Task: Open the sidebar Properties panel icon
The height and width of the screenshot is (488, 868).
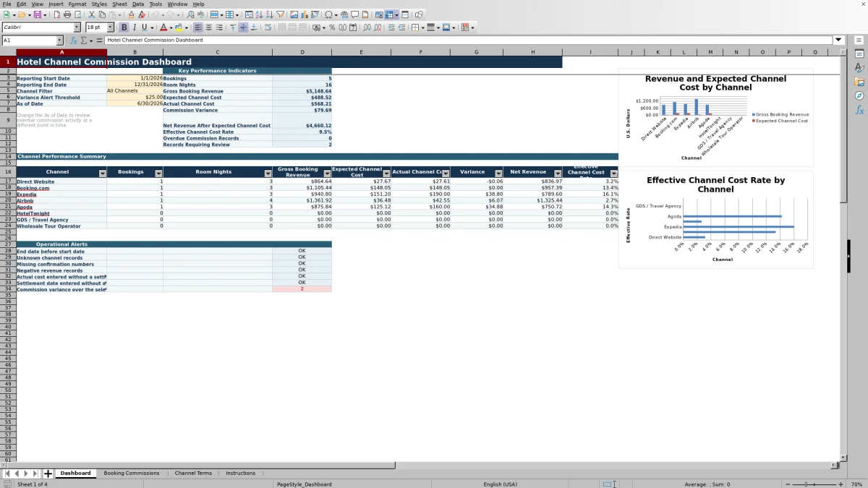Action: tap(859, 54)
